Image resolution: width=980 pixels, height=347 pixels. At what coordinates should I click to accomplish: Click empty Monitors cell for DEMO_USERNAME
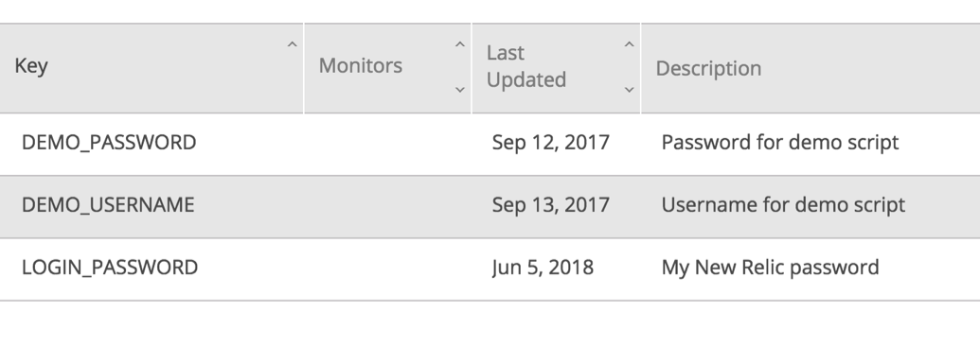point(387,206)
